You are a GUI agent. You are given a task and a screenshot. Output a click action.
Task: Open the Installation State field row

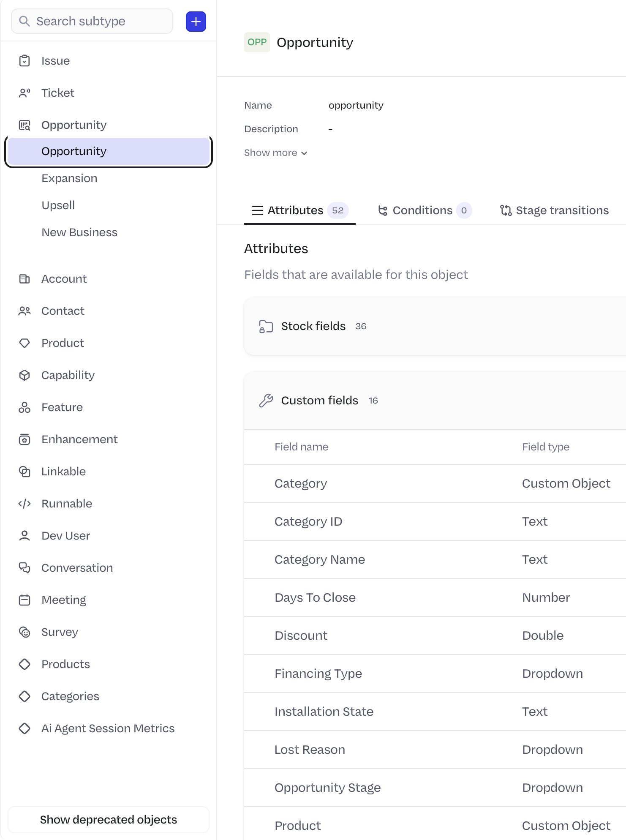point(435,712)
